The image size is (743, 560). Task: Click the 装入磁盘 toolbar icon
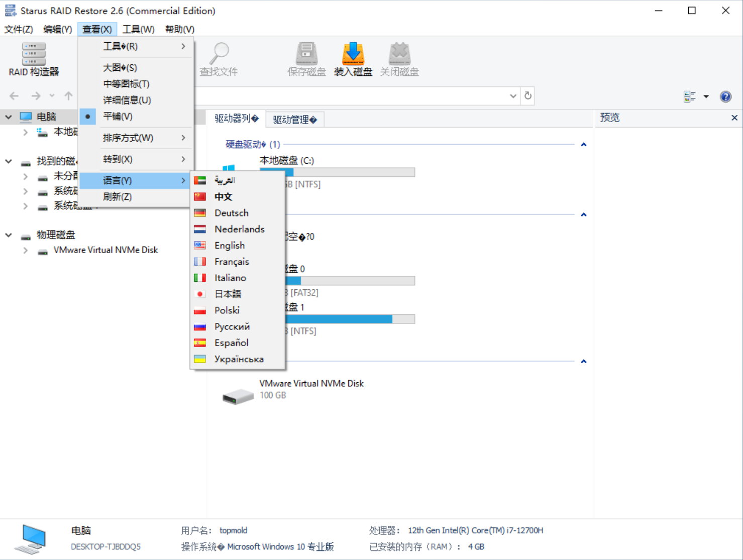[x=353, y=53]
